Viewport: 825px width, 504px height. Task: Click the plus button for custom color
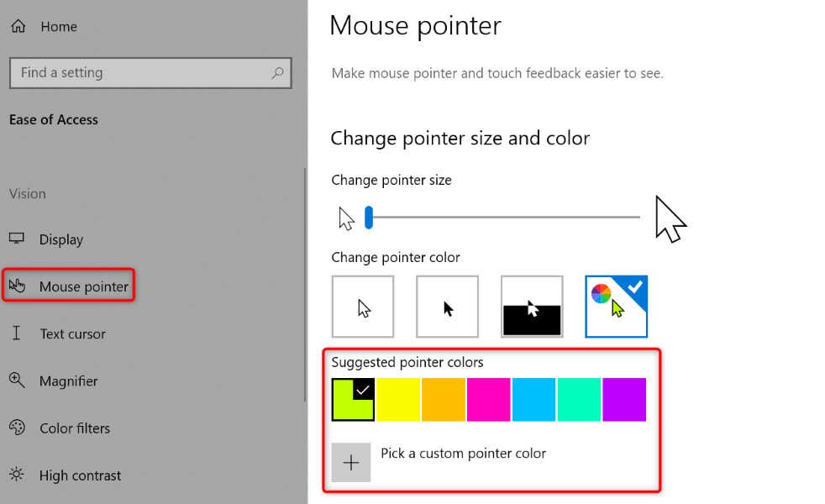[351, 462]
